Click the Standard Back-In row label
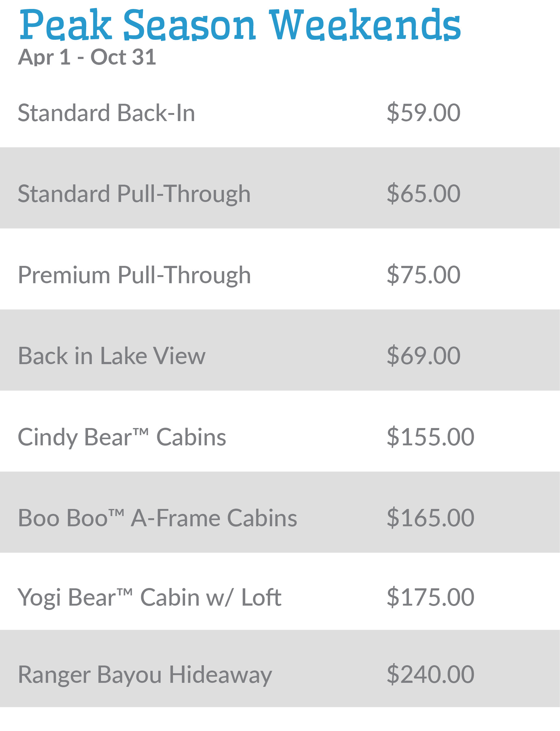 coord(106,113)
